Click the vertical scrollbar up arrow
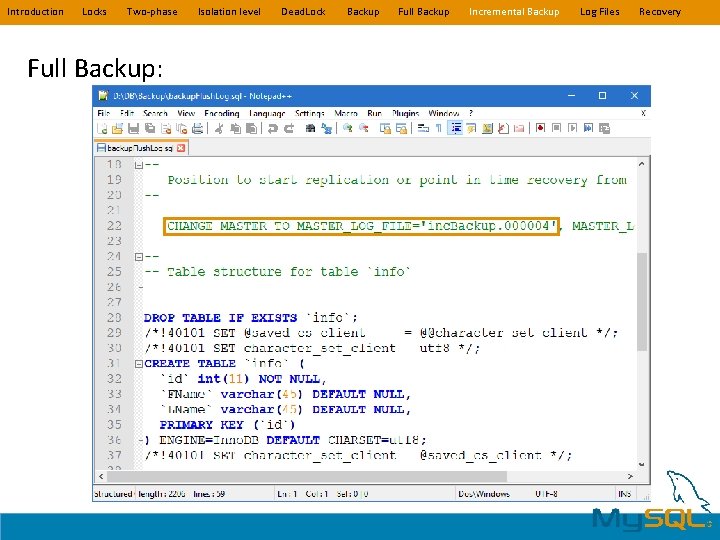The height and width of the screenshot is (540, 720). (x=641, y=163)
